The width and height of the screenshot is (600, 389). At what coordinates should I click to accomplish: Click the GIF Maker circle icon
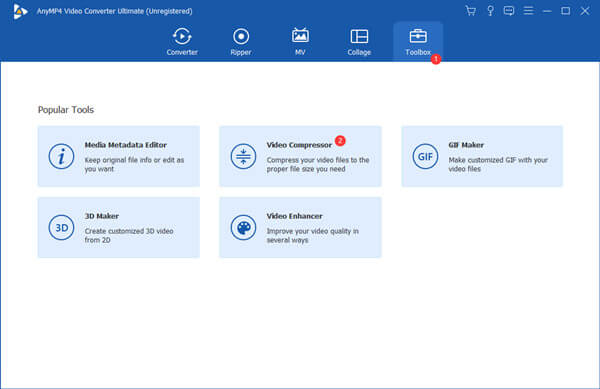pyautogui.click(x=425, y=156)
